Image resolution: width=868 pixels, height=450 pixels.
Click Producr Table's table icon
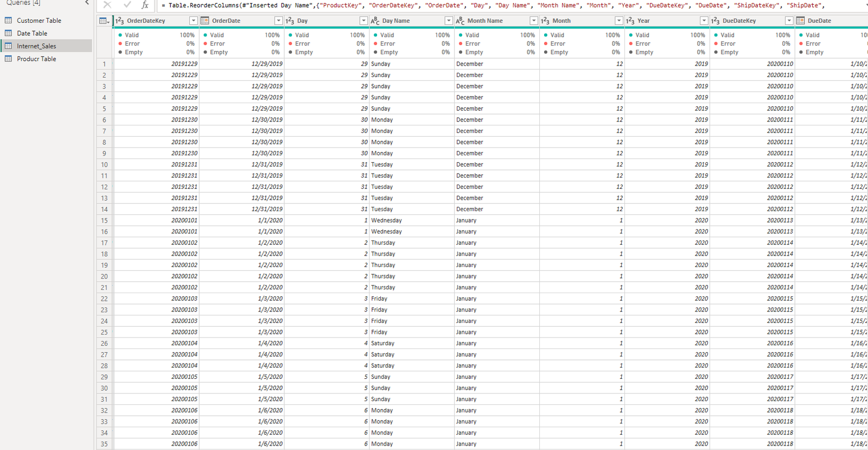8,59
